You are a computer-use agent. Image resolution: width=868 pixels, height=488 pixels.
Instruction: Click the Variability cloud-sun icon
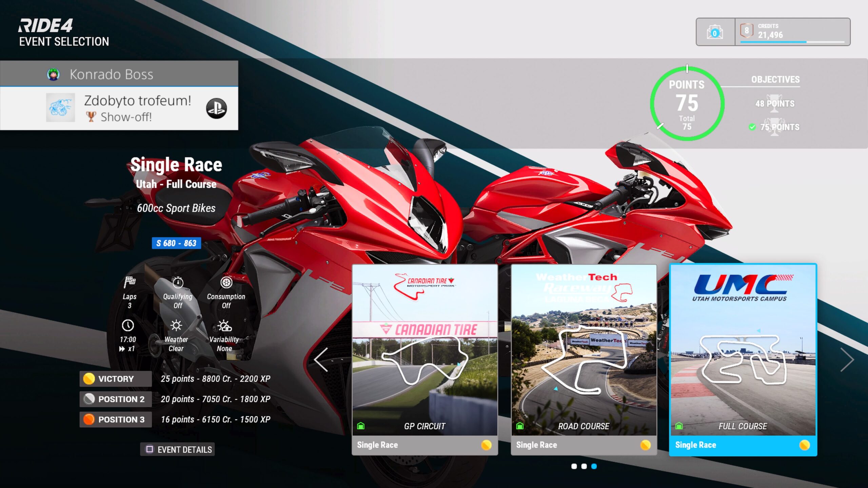point(224,326)
